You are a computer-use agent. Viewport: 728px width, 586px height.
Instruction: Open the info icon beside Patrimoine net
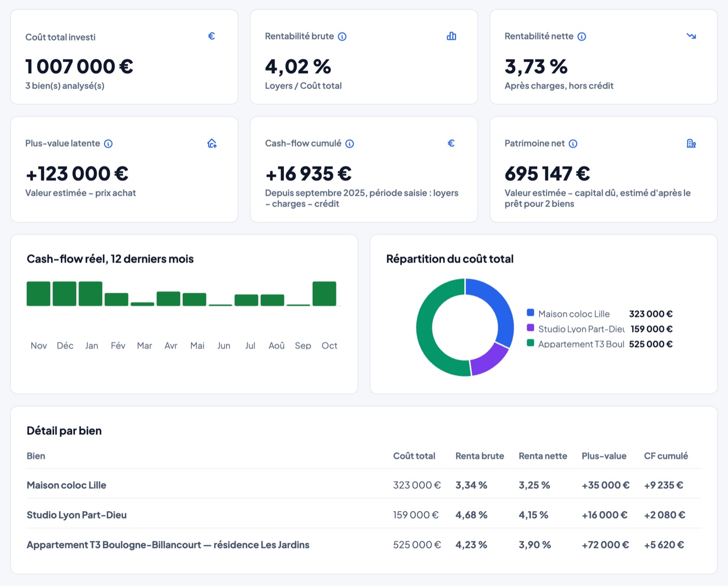(573, 144)
